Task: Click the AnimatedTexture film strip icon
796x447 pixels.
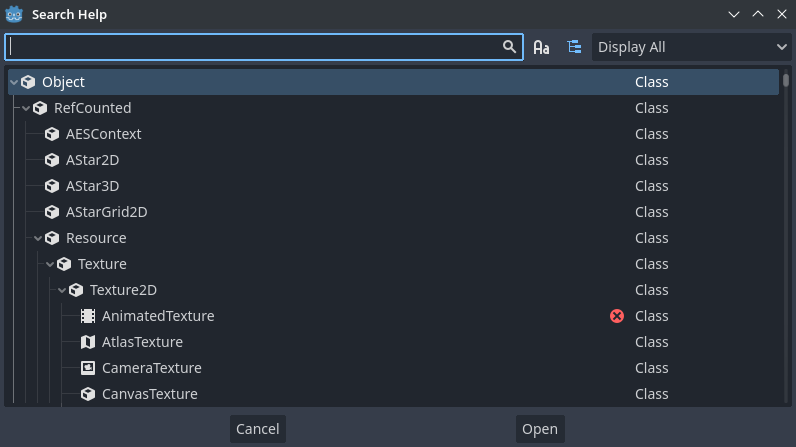Action: 88,316
